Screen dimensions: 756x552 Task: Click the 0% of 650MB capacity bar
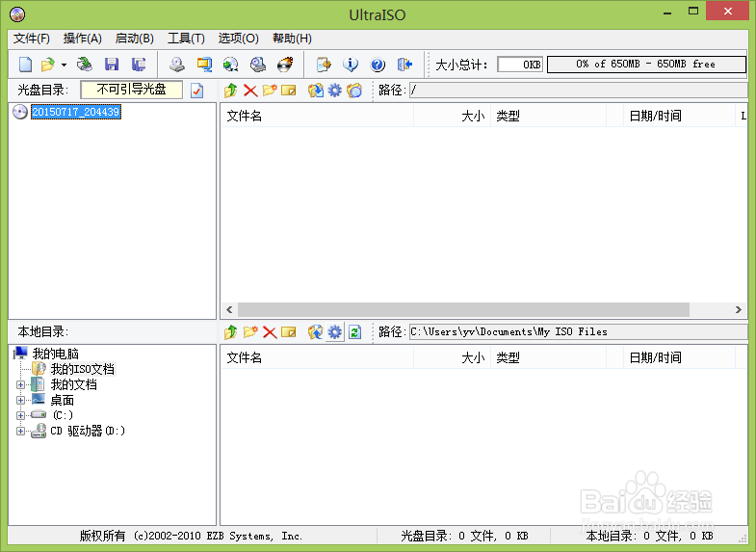tap(646, 65)
